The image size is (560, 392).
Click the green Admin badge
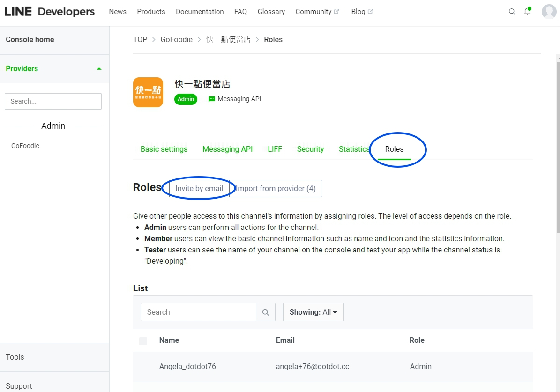186,99
